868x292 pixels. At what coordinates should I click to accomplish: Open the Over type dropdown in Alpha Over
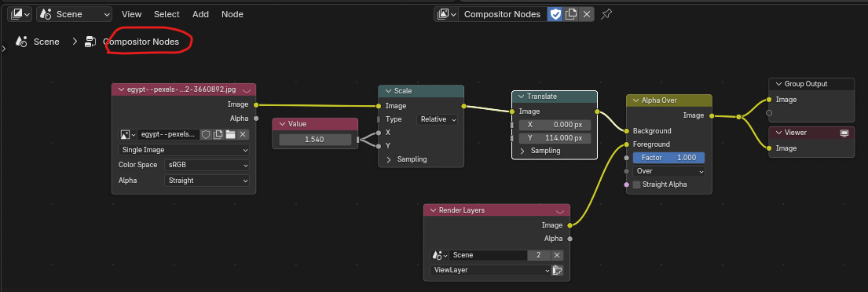coord(668,171)
